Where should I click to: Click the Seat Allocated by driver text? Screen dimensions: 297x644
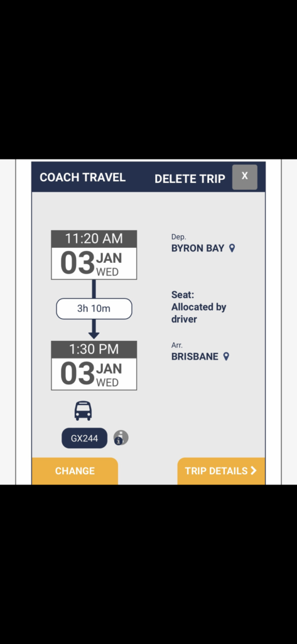click(199, 307)
